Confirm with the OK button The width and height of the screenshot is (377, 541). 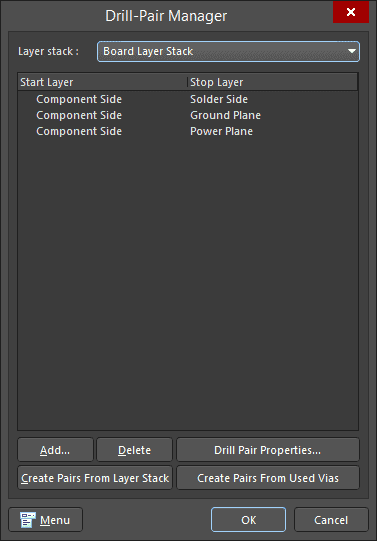(x=248, y=520)
